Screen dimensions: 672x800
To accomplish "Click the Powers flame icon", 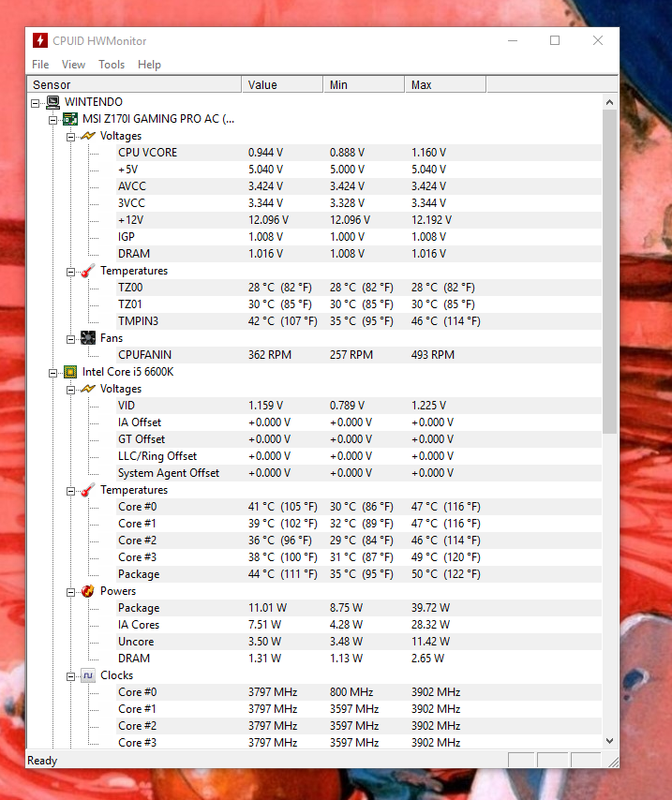I will tap(88, 591).
